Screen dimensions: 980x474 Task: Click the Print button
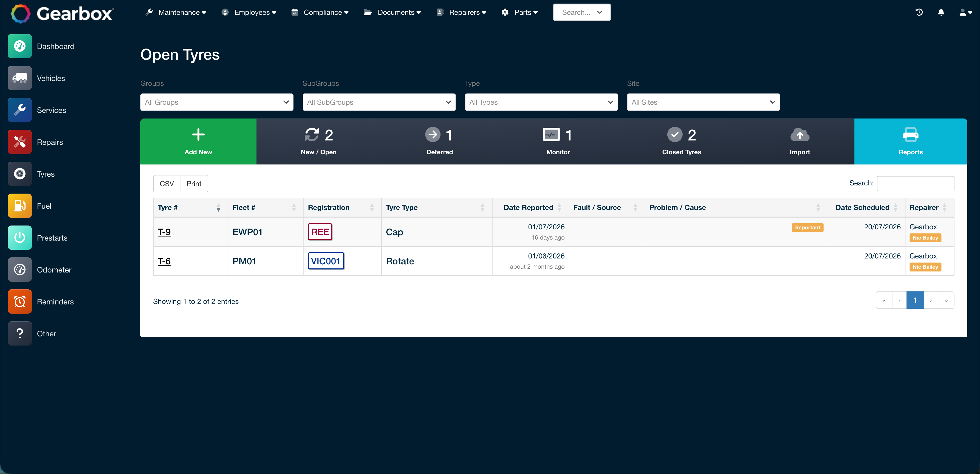coord(194,184)
